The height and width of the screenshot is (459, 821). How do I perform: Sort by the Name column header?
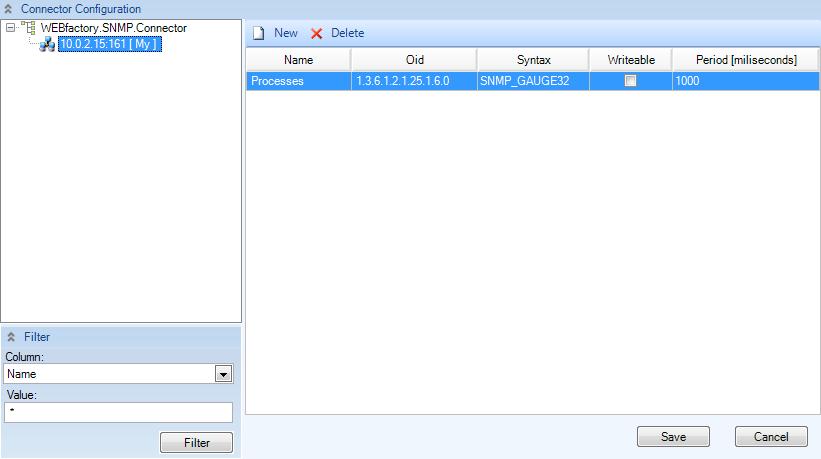coord(298,60)
